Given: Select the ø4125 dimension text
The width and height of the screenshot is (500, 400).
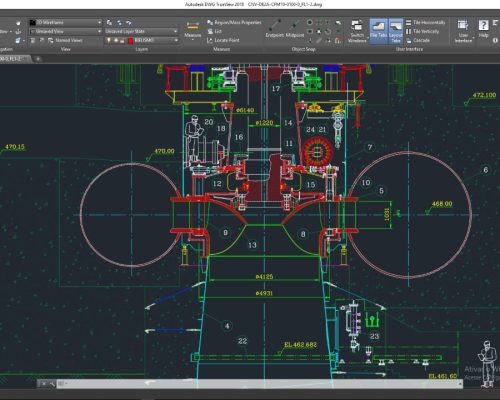Looking at the screenshot, I should coord(264,276).
